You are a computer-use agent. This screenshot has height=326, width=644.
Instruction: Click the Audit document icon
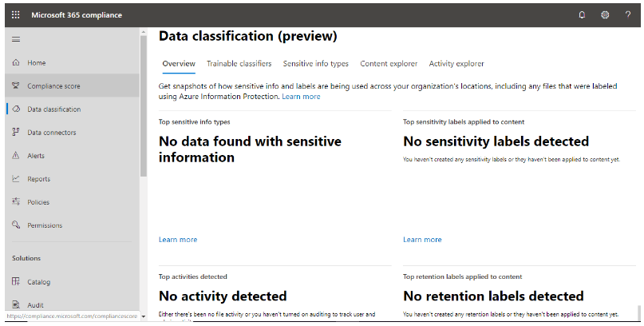point(16,304)
